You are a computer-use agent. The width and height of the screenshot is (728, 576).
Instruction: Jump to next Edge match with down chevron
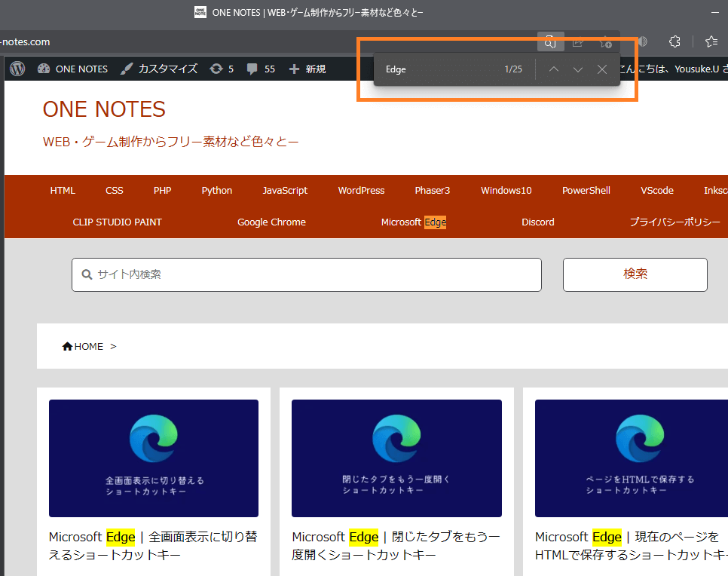click(x=578, y=69)
